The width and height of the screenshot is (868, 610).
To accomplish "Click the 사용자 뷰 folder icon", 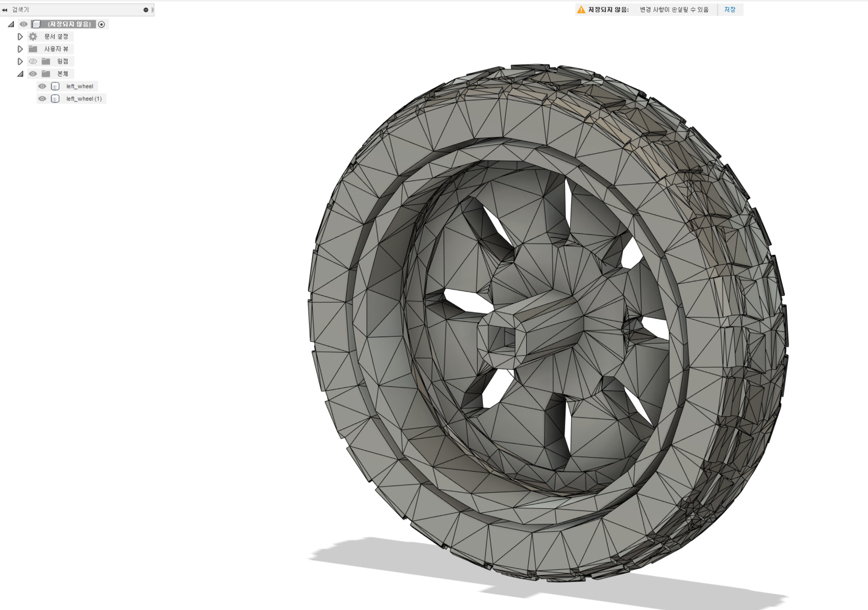I will 33,49.
